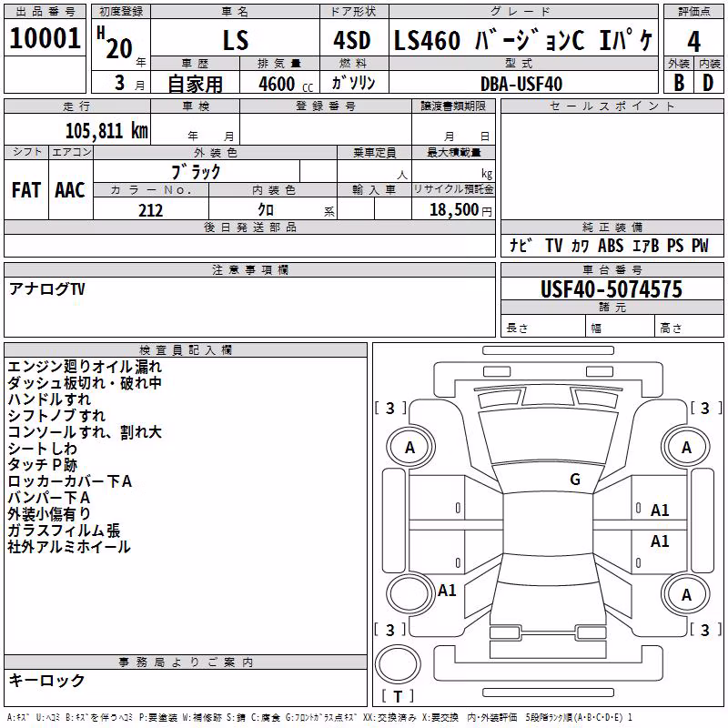Select the exterior grade B
728x728 pixels.
[679, 83]
